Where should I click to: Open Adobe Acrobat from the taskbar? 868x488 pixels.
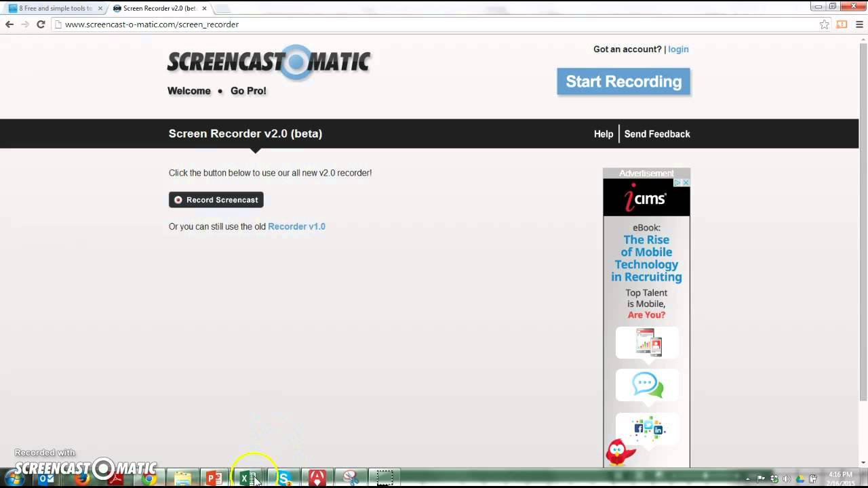pyautogui.click(x=115, y=479)
